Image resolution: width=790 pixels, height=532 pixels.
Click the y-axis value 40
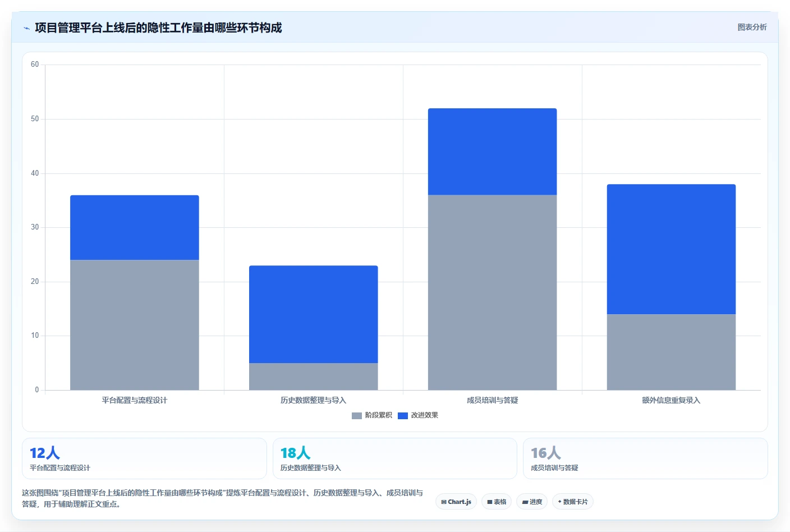35,173
